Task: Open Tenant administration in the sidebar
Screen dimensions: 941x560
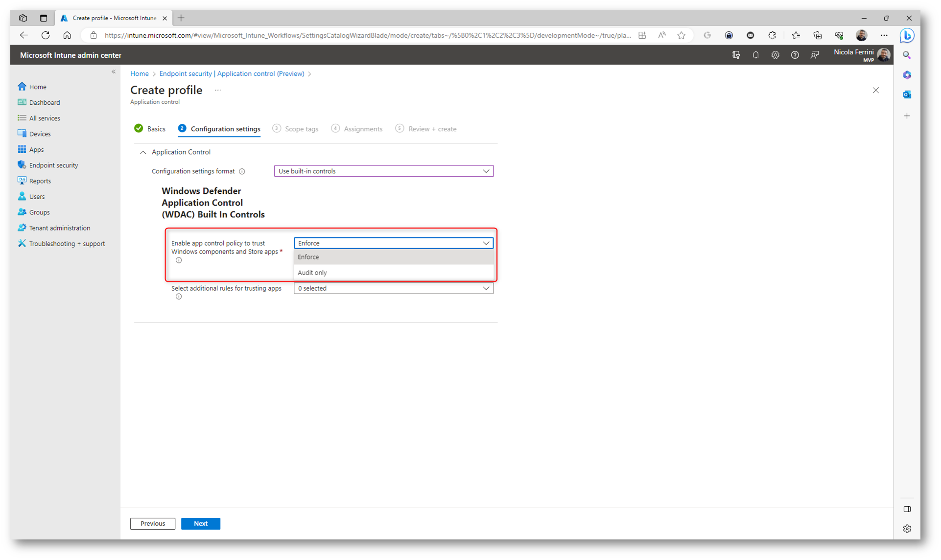Action: click(x=54, y=228)
